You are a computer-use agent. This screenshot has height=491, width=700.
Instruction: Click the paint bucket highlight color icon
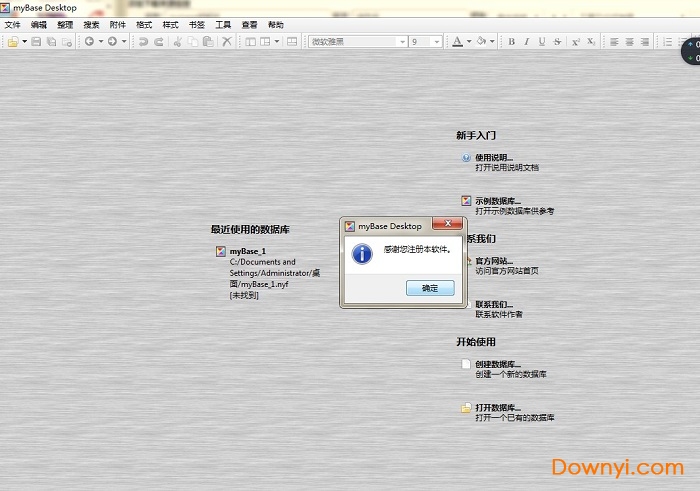[x=481, y=42]
